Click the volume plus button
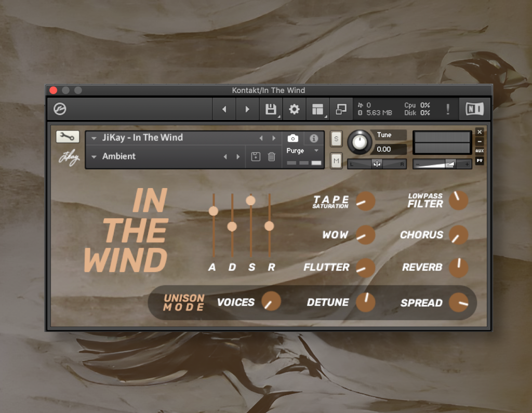 467,164
